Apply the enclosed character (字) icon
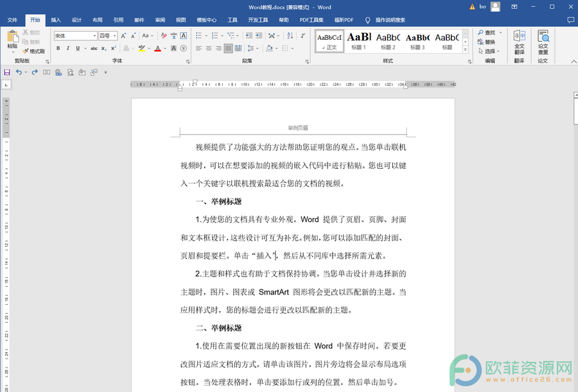The width and height of the screenshot is (578, 392). point(183,48)
